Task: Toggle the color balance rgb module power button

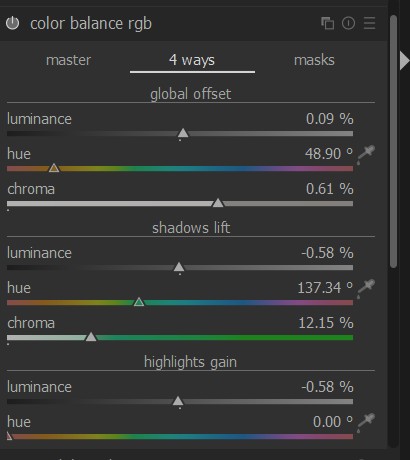Action: [x=13, y=23]
